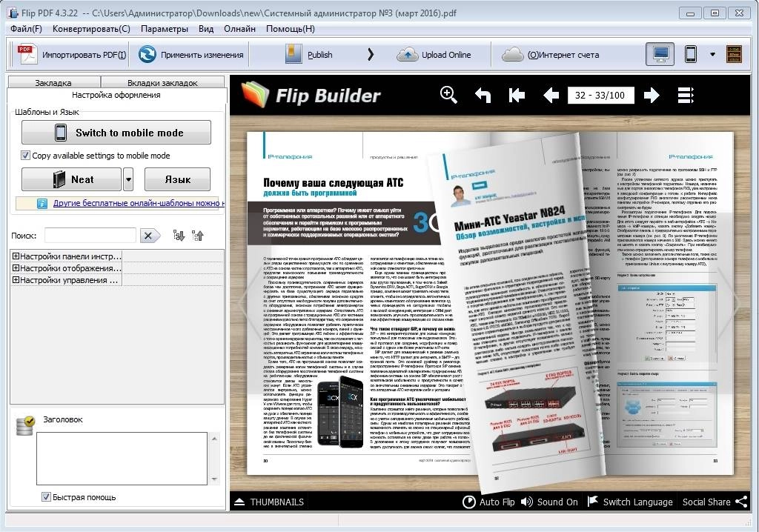Open the bookshelf icon in toolbar
The width and height of the screenshot is (759, 532).
tap(734, 54)
